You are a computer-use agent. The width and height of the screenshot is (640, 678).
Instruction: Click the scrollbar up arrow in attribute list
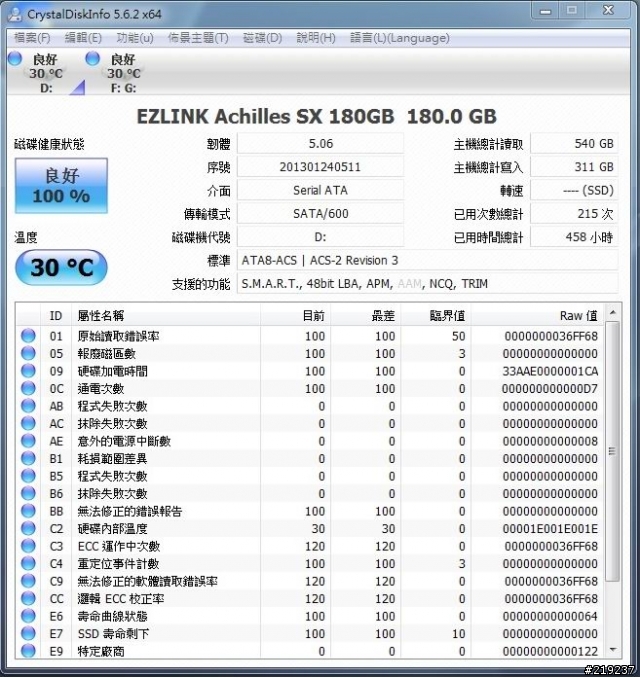(613, 312)
